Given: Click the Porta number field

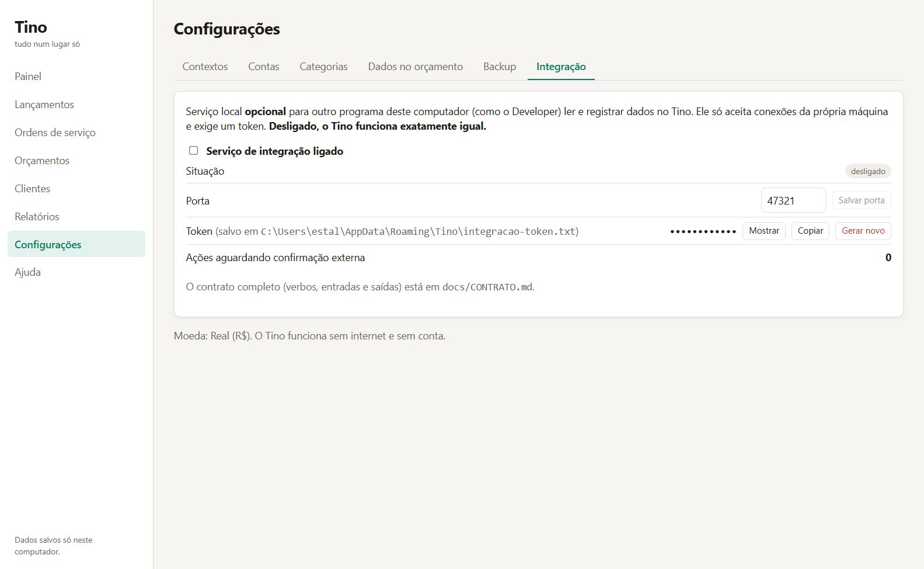Looking at the screenshot, I should [x=793, y=200].
